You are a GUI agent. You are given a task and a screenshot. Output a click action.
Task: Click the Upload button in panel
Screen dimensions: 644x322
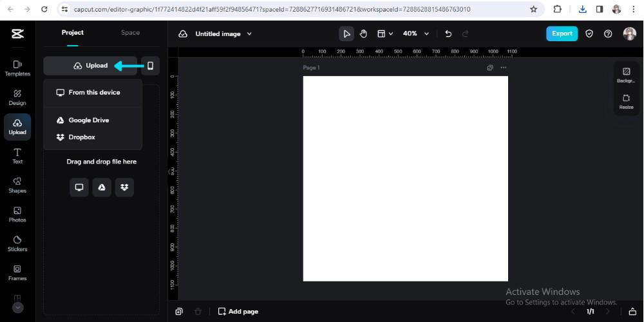[90, 66]
